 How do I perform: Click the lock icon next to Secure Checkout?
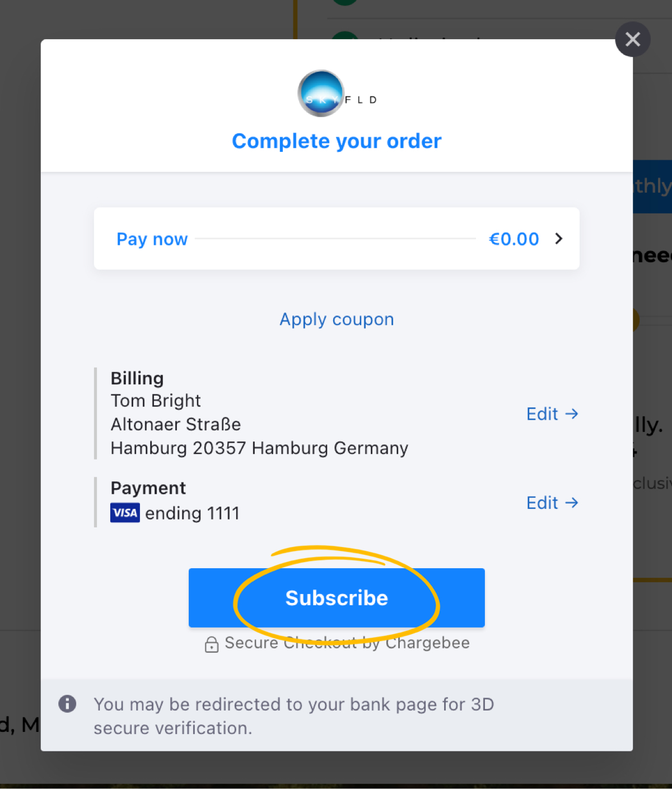tap(212, 644)
